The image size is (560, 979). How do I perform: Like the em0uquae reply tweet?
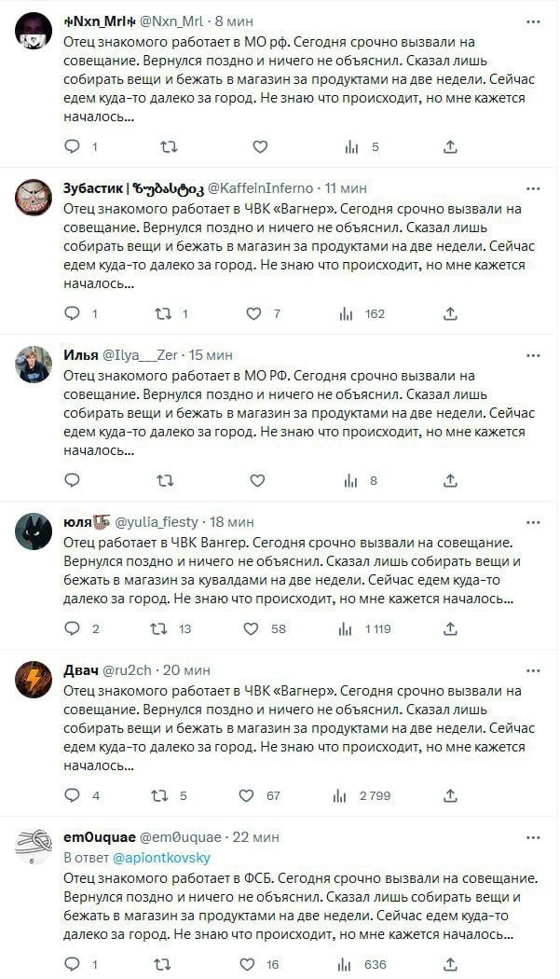[247, 963]
